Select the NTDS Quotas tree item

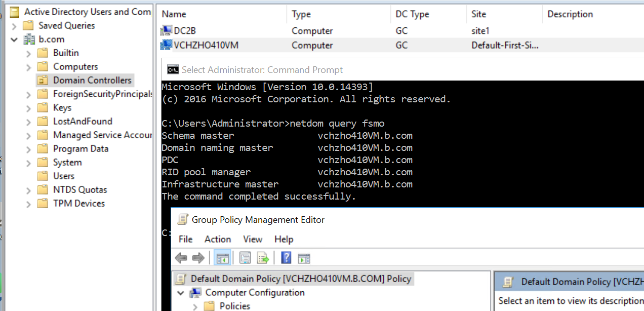pyautogui.click(x=80, y=189)
